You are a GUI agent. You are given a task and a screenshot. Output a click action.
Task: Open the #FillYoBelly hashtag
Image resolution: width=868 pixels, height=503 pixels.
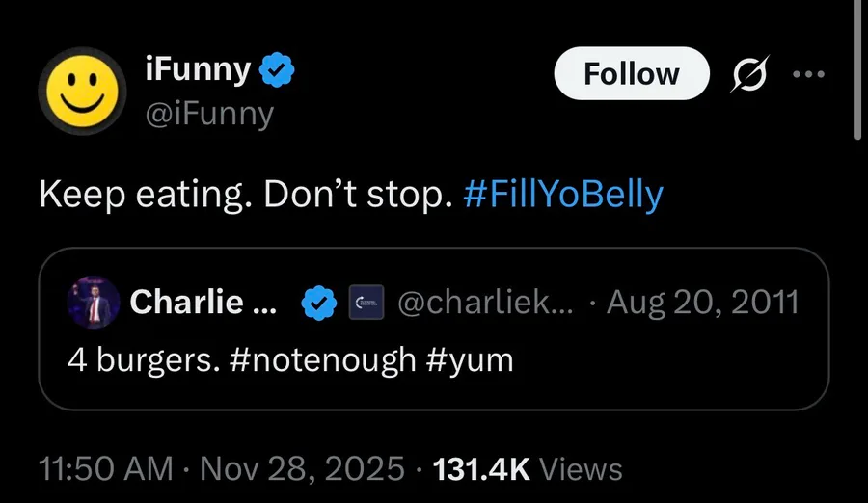[563, 195]
